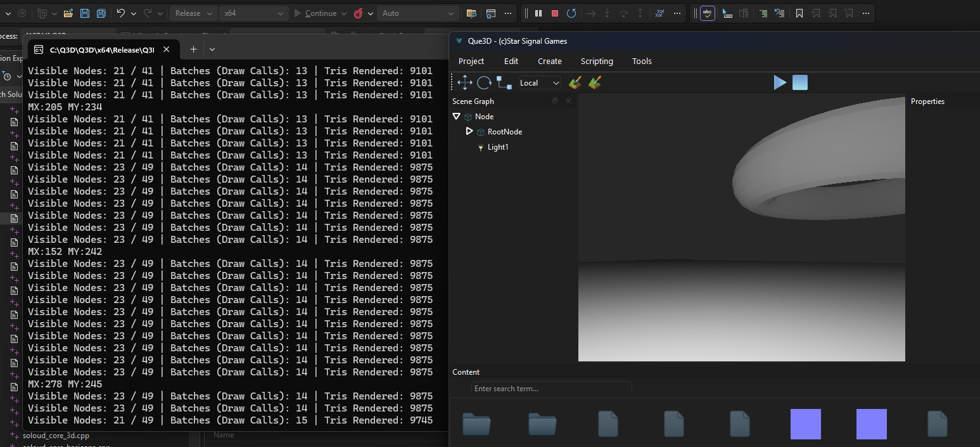Select the Node row in the Scene Graph
The height and width of the screenshot is (447, 980).
513,117
